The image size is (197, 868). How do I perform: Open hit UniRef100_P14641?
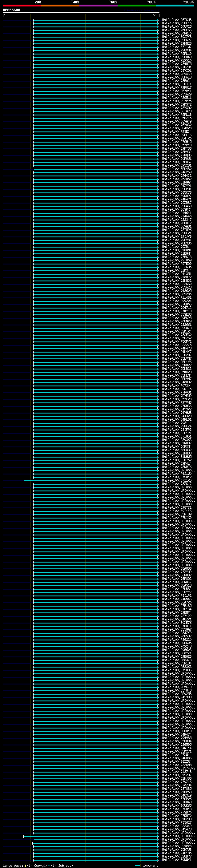click(x=176, y=213)
